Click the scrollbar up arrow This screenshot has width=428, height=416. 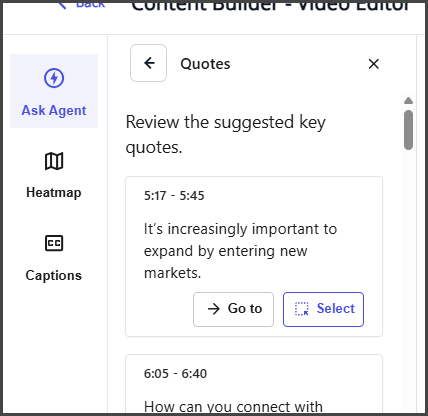(408, 100)
